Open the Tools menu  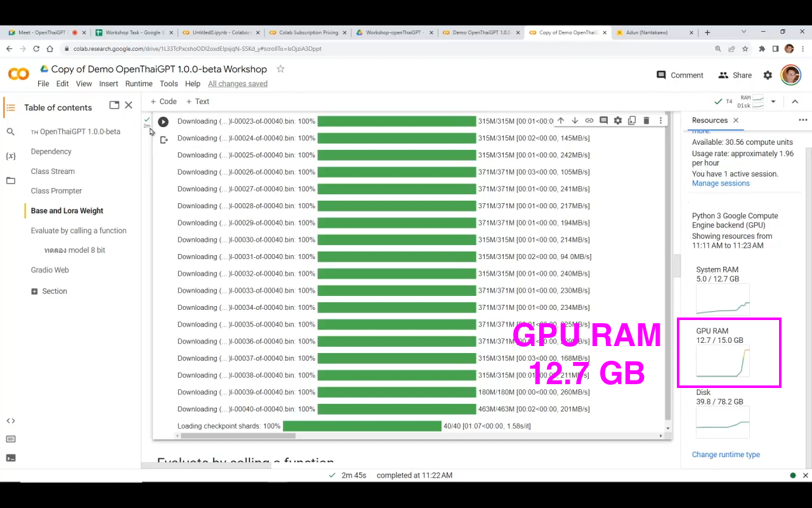point(169,84)
